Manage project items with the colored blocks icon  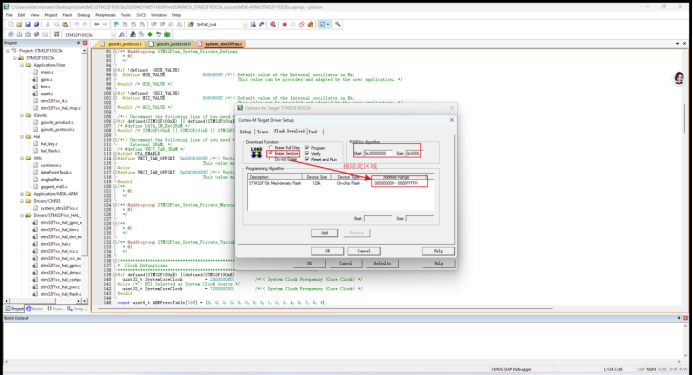coord(133,34)
